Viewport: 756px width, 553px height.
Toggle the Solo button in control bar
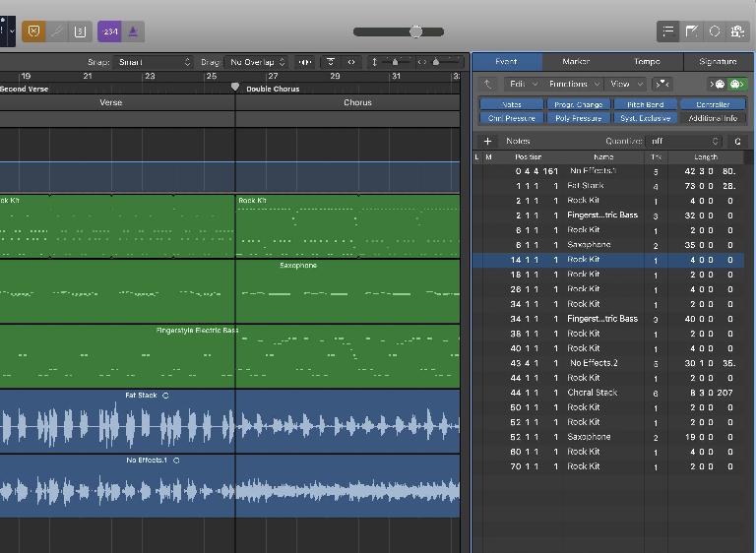80,31
